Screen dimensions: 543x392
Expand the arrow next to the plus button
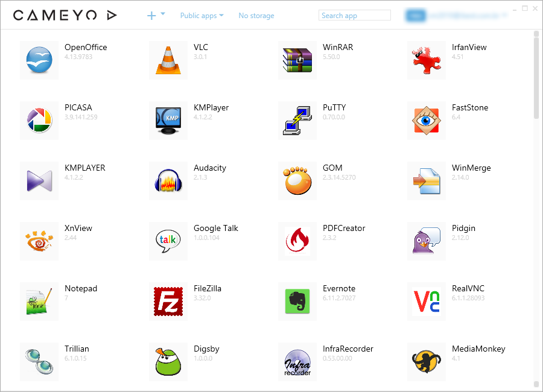tap(163, 14)
